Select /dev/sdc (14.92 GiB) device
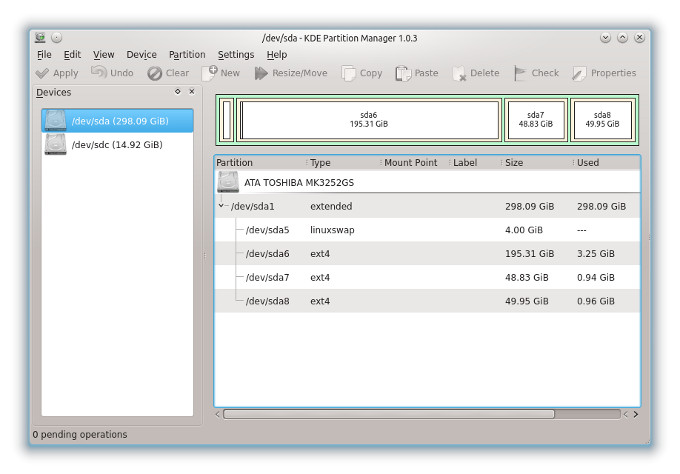The image size is (680, 474). pos(118,144)
